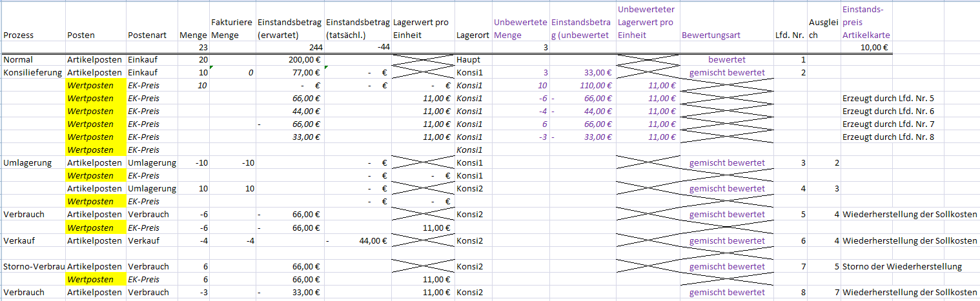Click the Einkauf cell in the Normal row
980x301 pixels.
click(x=143, y=59)
